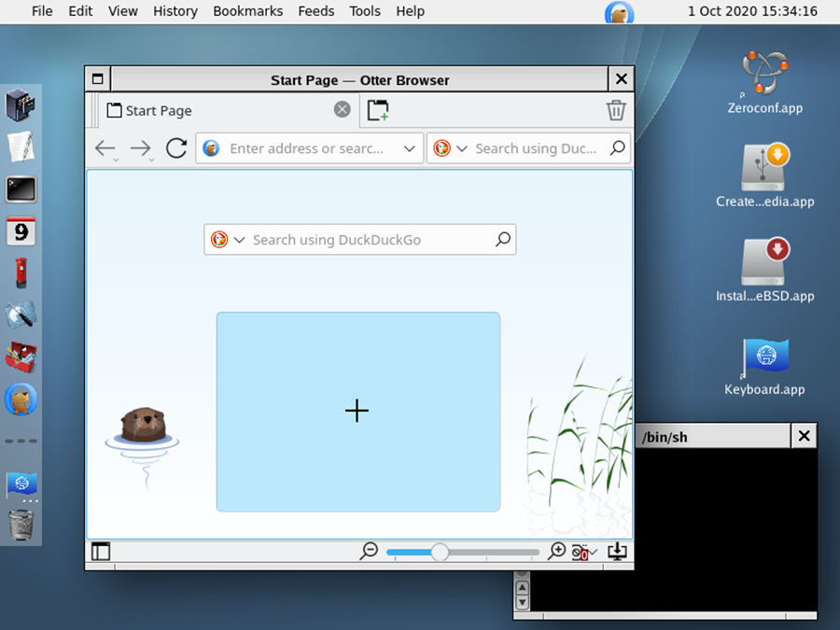Zoom in with the plus magnifier
The width and height of the screenshot is (840, 630).
point(556,551)
